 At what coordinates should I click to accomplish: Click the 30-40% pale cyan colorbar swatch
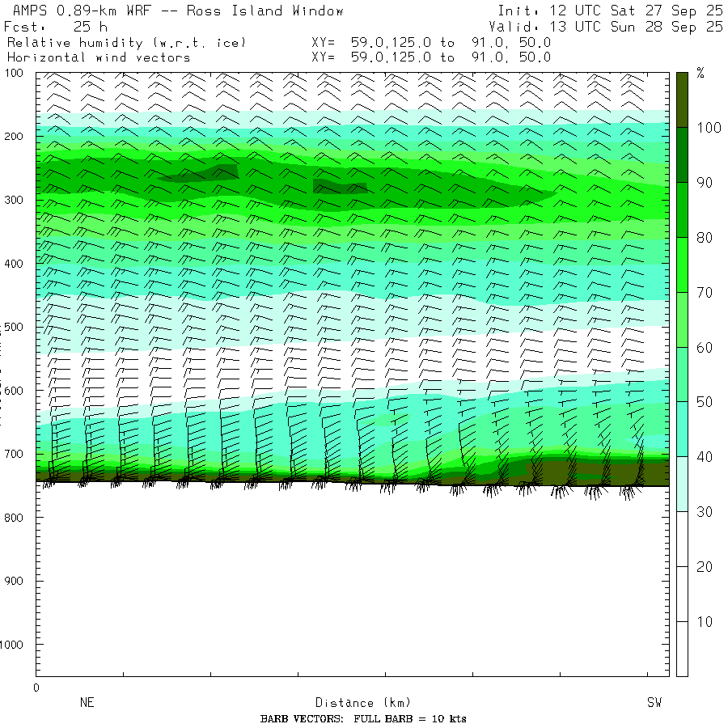[x=682, y=485]
